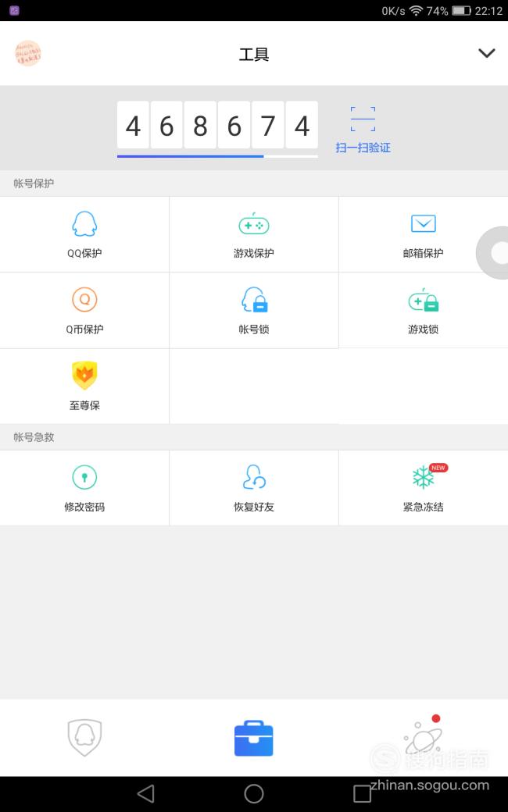Open 帐号锁 account lock icon
The image size is (508, 812).
coord(254,300)
